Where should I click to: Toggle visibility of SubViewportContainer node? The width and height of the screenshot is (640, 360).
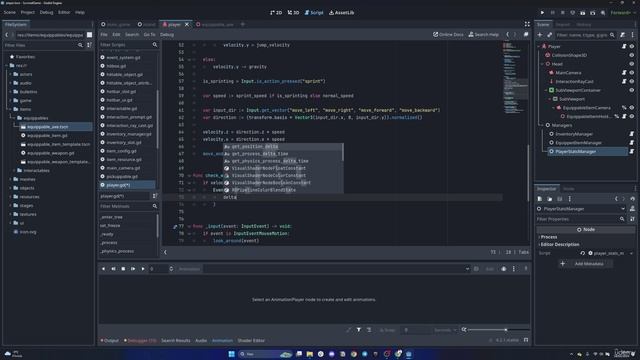632,90
